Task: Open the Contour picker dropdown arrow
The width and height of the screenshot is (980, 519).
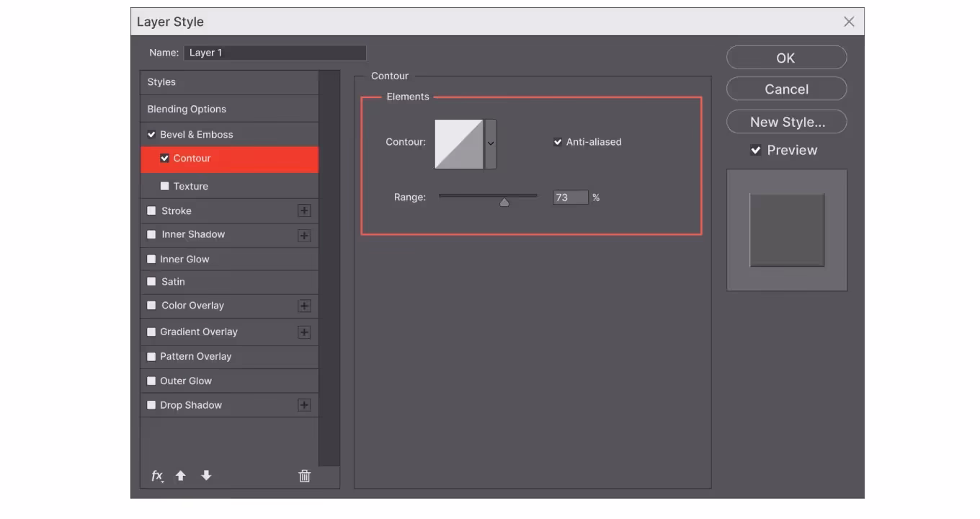Action: 491,143
